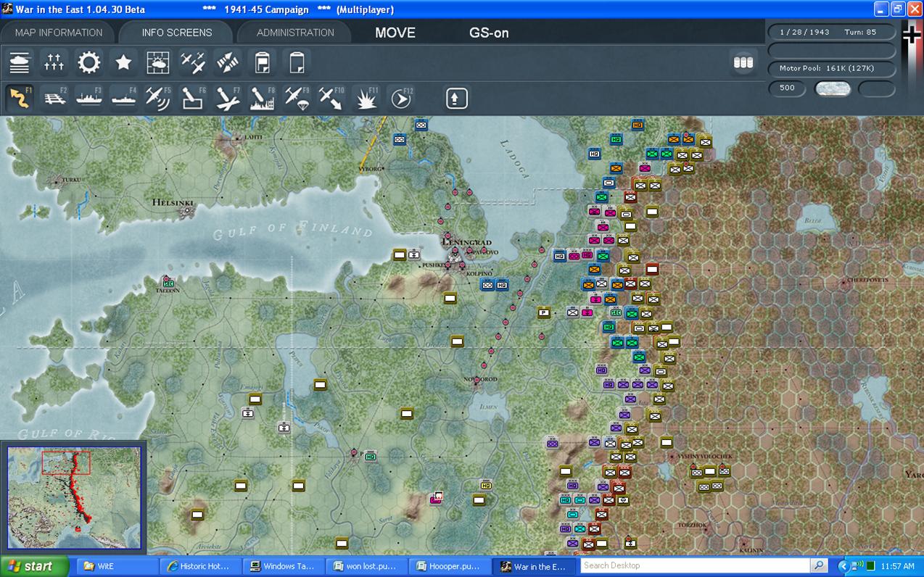
Task: Click the 1/28/1943 date display
Action: [804, 33]
